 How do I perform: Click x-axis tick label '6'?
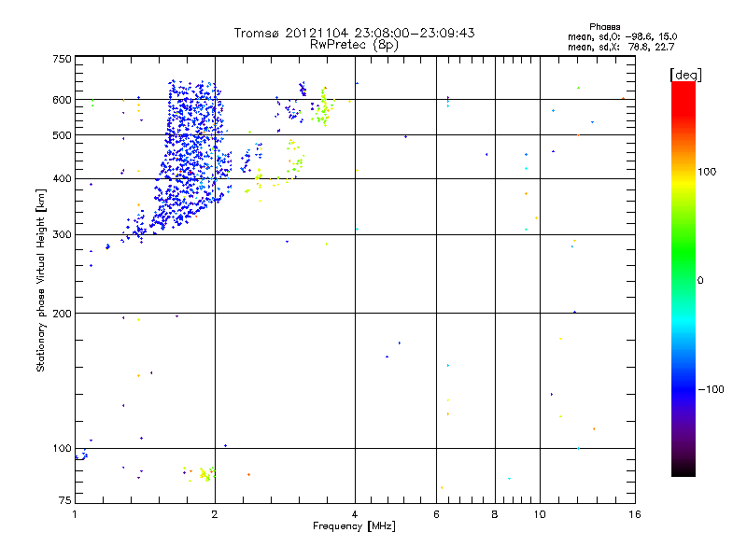[436, 514]
